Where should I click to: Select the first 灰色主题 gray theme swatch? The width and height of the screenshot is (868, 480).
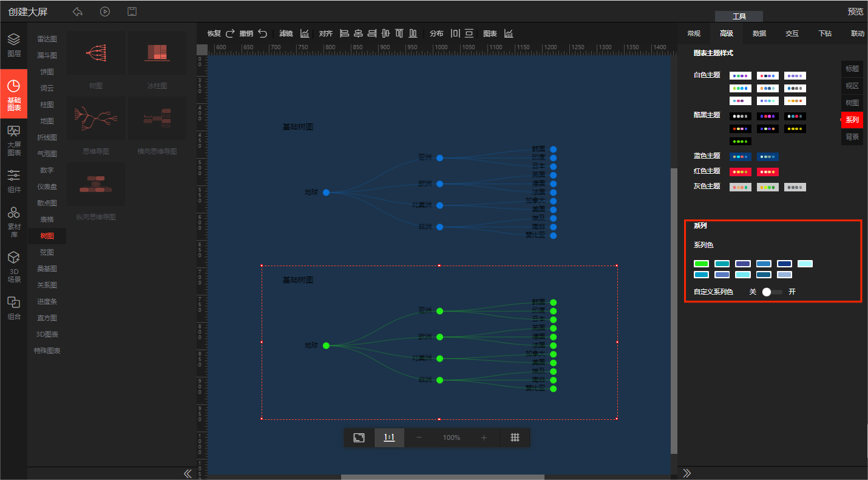click(x=740, y=187)
